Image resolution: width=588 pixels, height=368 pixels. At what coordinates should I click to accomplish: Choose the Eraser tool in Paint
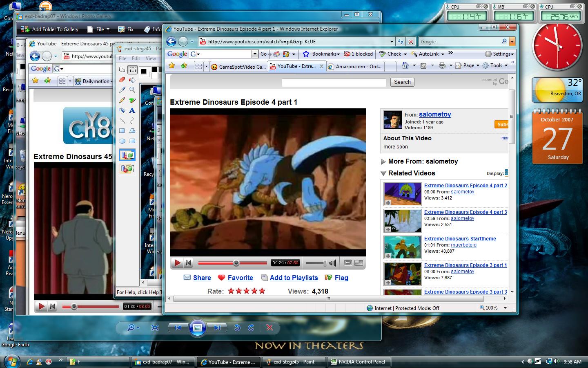122,80
